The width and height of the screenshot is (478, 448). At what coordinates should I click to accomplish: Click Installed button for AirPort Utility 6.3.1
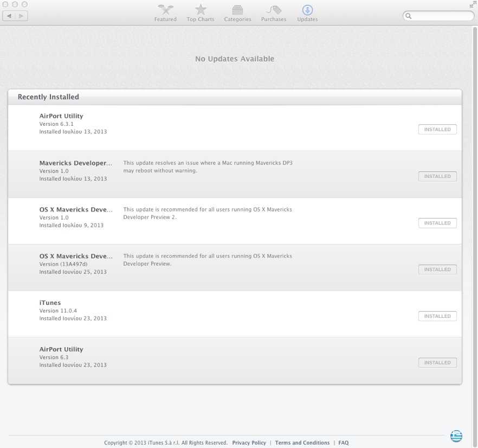tap(437, 130)
